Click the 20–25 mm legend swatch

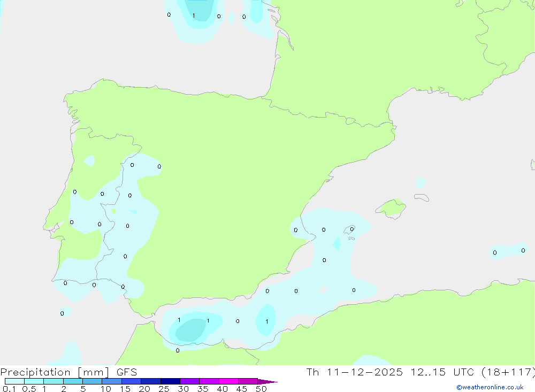coord(151,381)
